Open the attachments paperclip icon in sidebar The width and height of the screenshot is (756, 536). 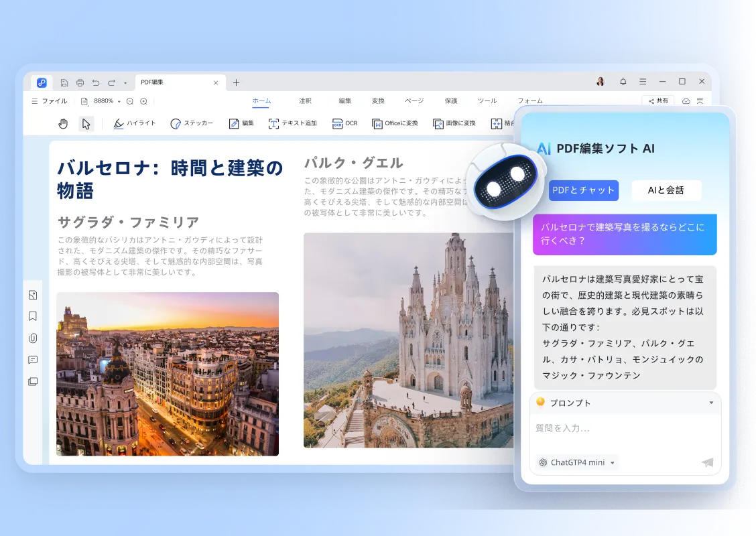tap(33, 338)
